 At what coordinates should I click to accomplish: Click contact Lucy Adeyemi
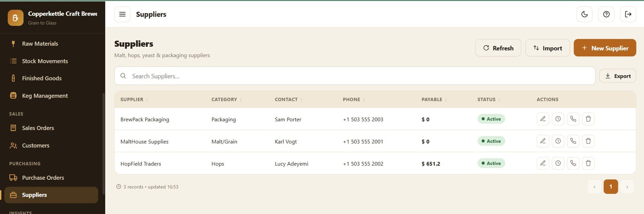point(291,164)
